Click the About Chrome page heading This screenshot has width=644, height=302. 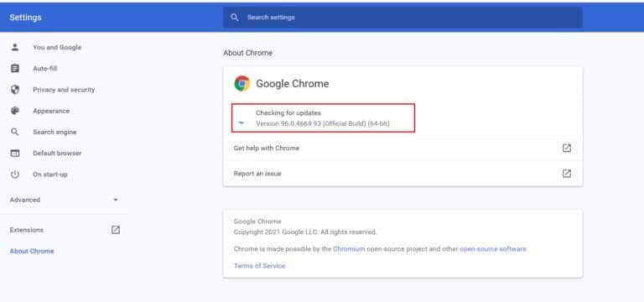coord(247,53)
